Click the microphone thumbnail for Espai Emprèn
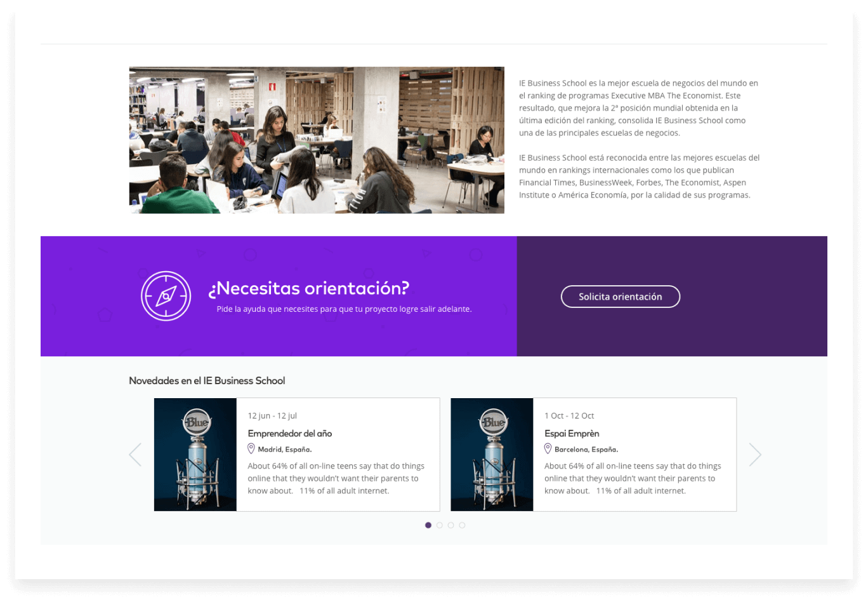The image size is (868, 602). [492, 455]
